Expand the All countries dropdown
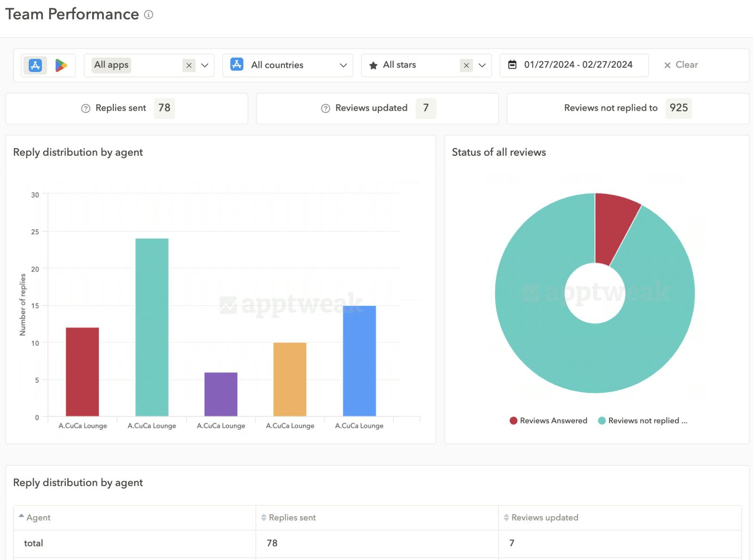The width and height of the screenshot is (753, 560). click(x=343, y=65)
